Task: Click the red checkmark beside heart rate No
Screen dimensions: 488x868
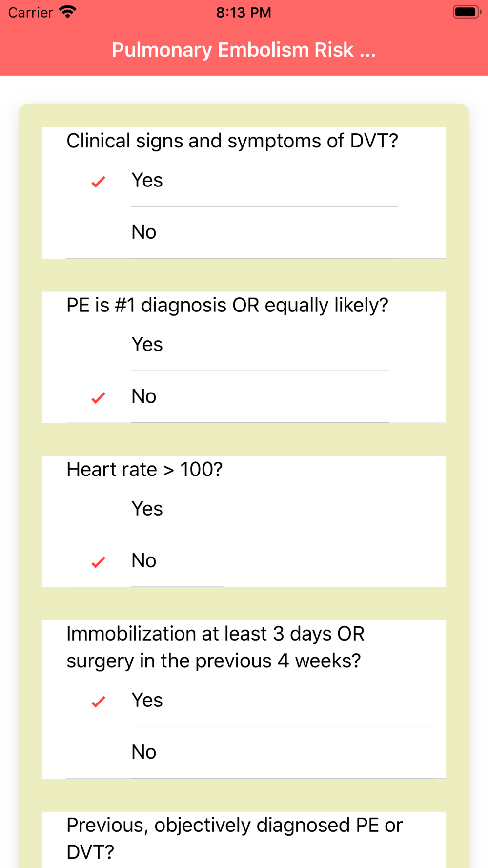Action: click(99, 562)
